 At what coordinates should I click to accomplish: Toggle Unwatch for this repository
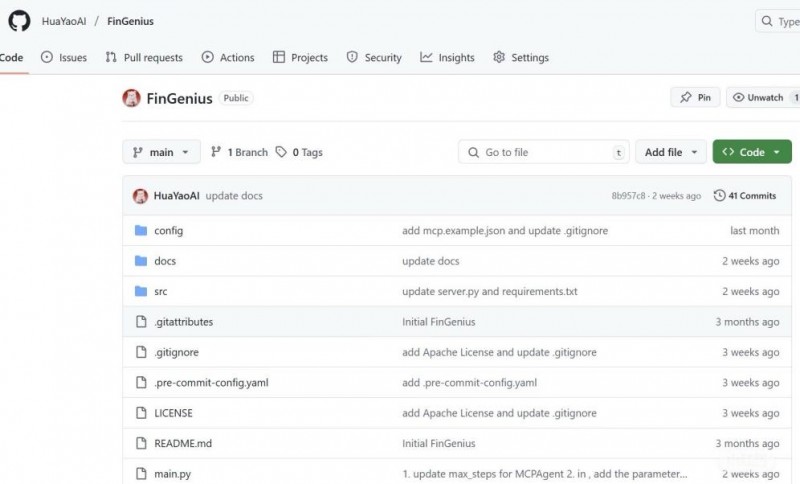point(762,98)
